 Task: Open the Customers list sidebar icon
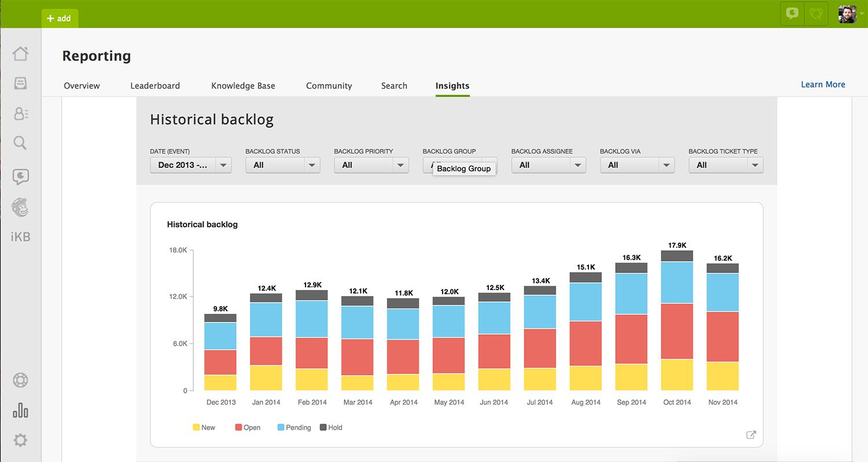point(21,113)
